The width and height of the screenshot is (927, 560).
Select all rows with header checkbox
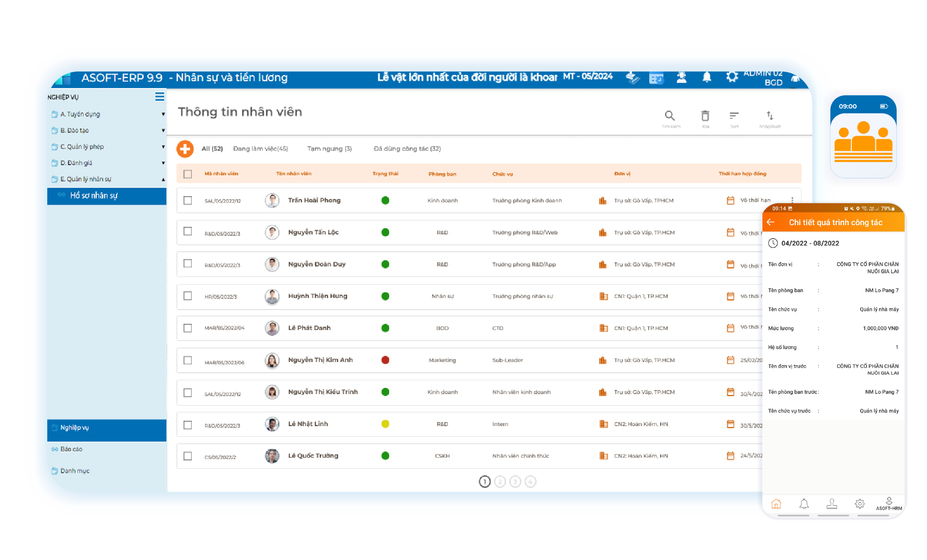coord(188,174)
